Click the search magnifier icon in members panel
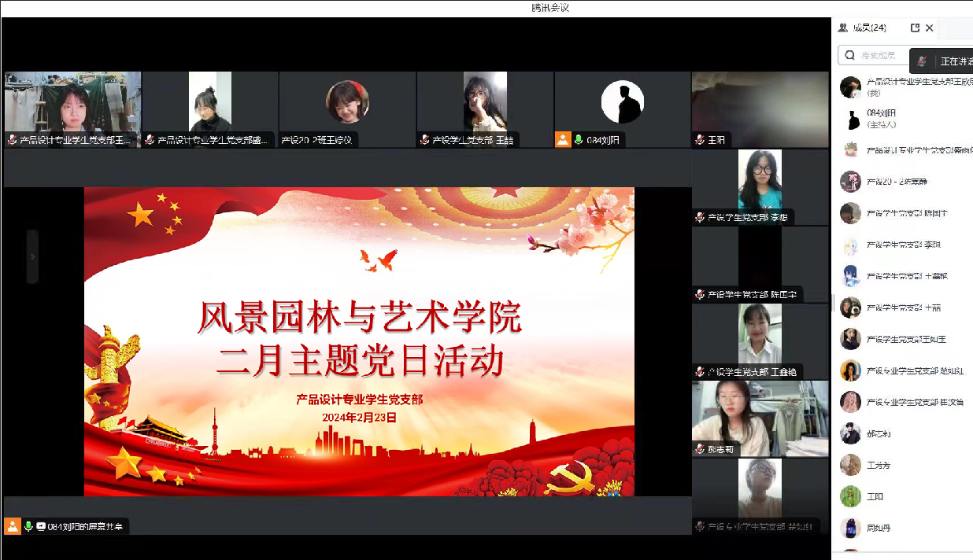973x560 pixels. [x=849, y=55]
